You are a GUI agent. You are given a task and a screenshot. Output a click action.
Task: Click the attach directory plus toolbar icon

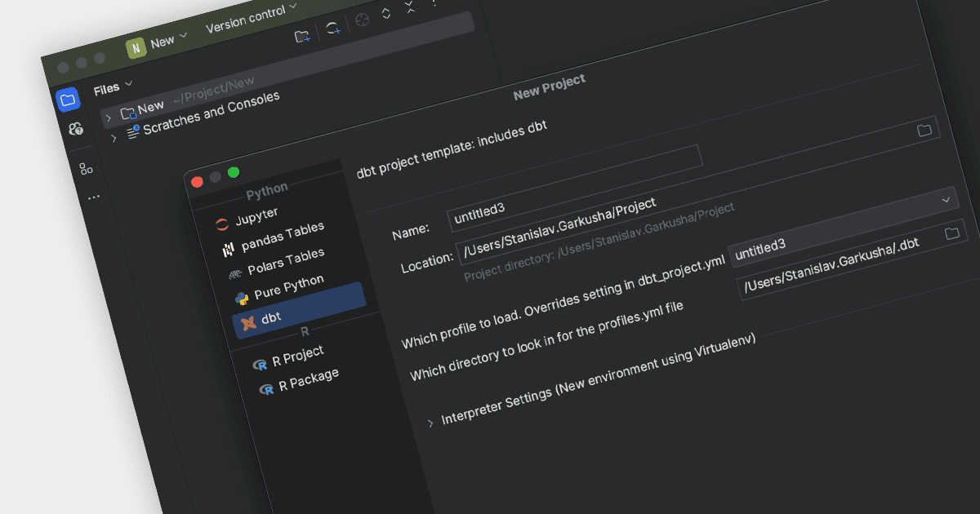332,29
